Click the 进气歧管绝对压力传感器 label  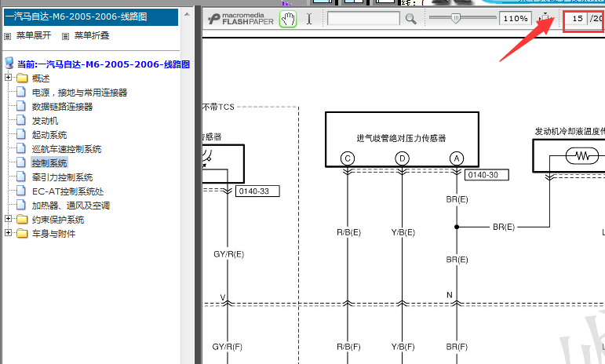(x=401, y=138)
